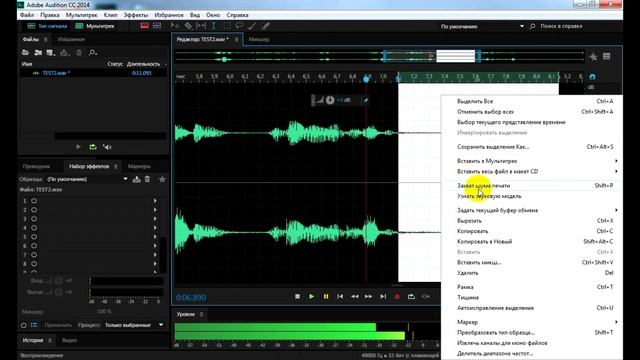Toggle power for effect slot 1
The height and width of the screenshot is (360, 640).
[x=34, y=201]
